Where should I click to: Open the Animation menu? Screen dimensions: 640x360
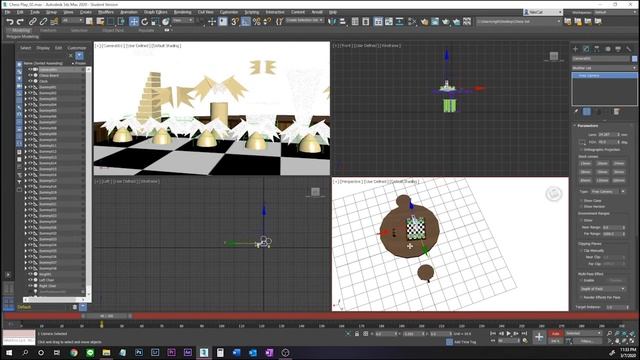click(129, 12)
